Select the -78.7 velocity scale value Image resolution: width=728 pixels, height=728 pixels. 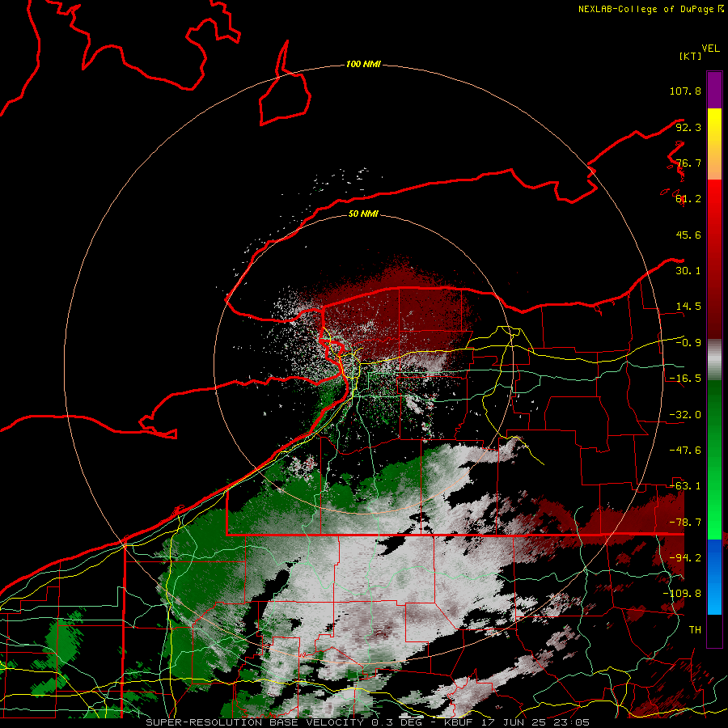point(685,523)
